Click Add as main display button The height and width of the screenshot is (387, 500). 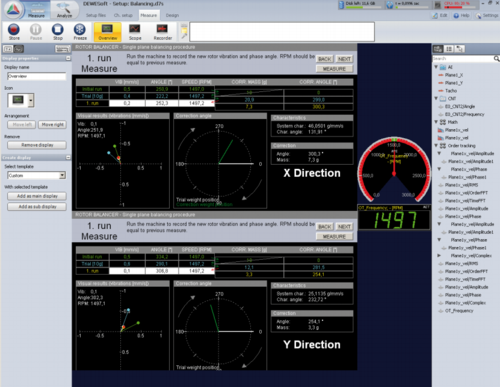pyautogui.click(x=37, y=196)
